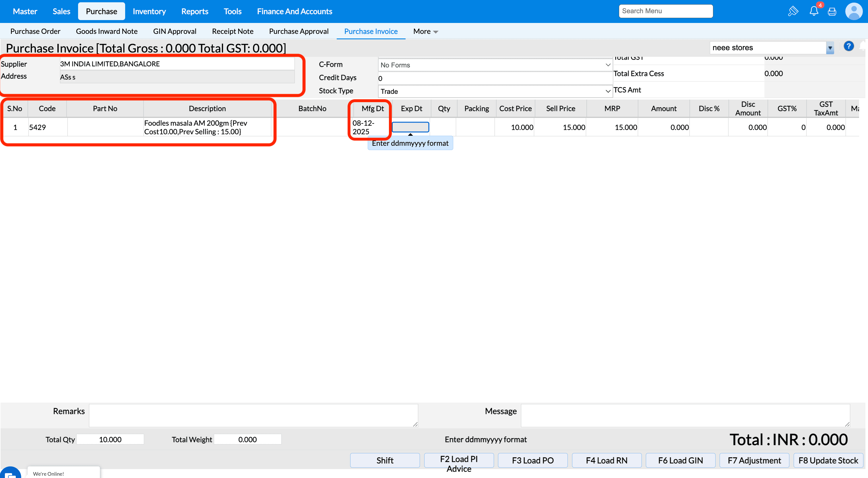The width and height of the screenshot is (868, 478).
Task: Click the blue help question mark icon
Action: coord(848,46)
